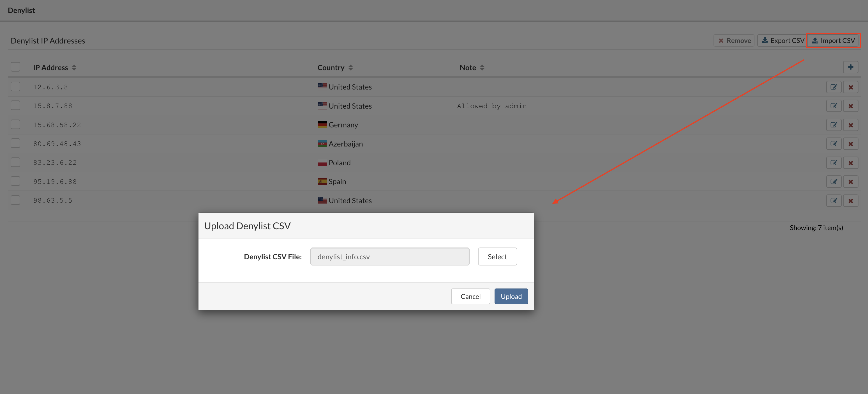Edit the 98.63.5.5 entry
The height and width of the screenshot is (394, 868).
(x=833, y=201)
